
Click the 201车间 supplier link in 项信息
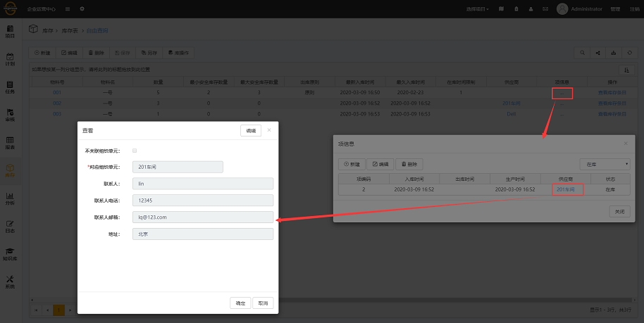tap(566, 189)
